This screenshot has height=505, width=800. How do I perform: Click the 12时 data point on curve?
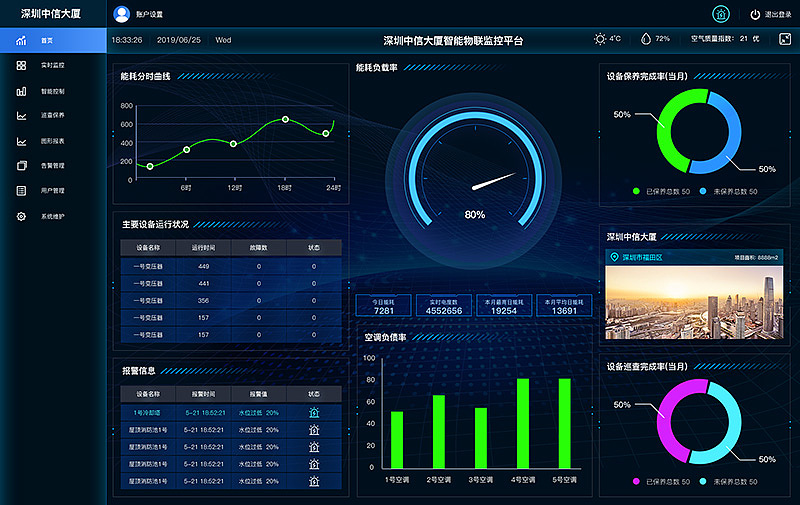(x=233, y=144)
